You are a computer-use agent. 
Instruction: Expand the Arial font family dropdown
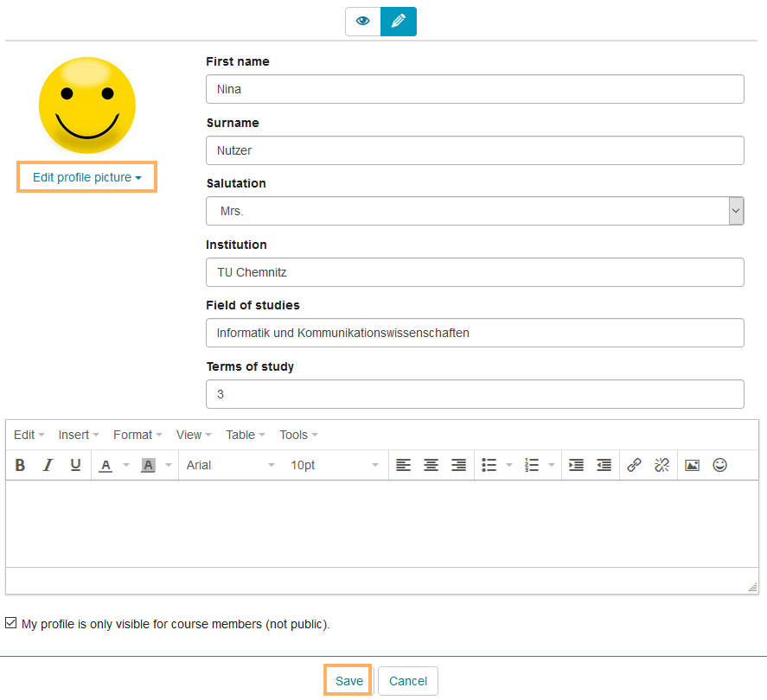click(x=230, y=465)
